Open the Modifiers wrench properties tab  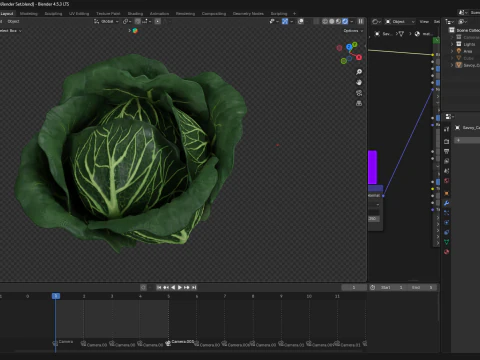447,203
